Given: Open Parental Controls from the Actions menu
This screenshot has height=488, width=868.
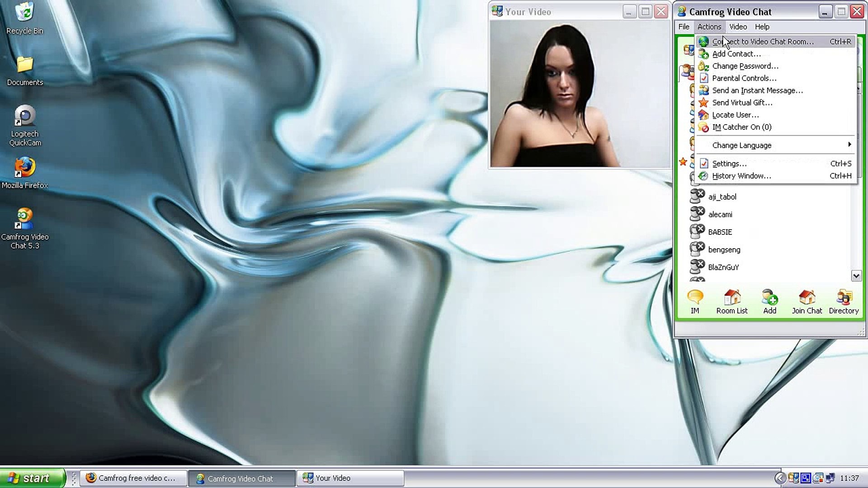Looking at the screenshot, I should (744, 78).
